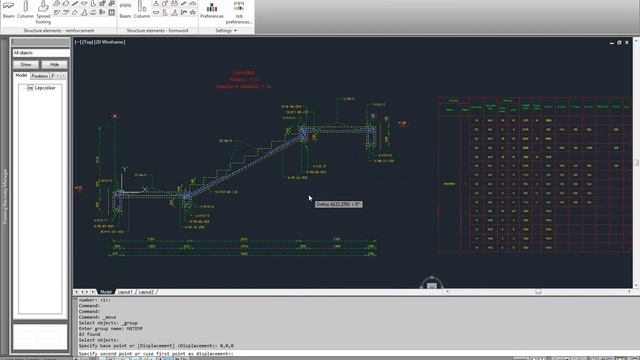640x360 pixels.
Task: Click the 'Select objects: _group' history line
Action: (108, 323)
